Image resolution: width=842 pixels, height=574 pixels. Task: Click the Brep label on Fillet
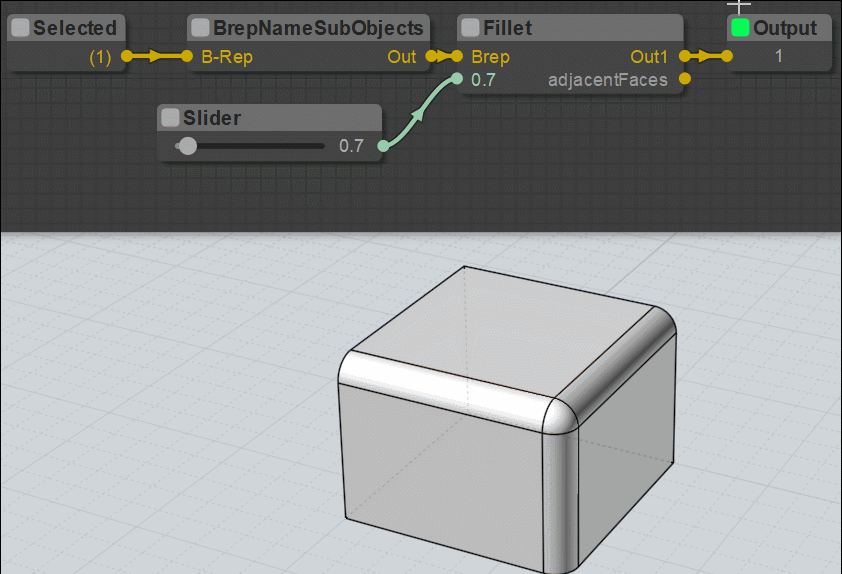(490, 57)
